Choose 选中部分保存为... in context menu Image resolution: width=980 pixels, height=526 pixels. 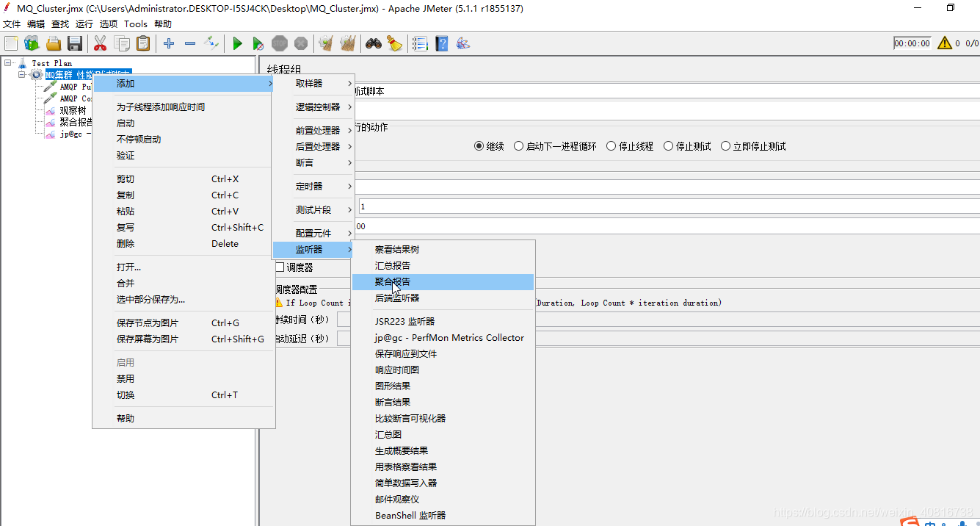click(x=184, y=299)
